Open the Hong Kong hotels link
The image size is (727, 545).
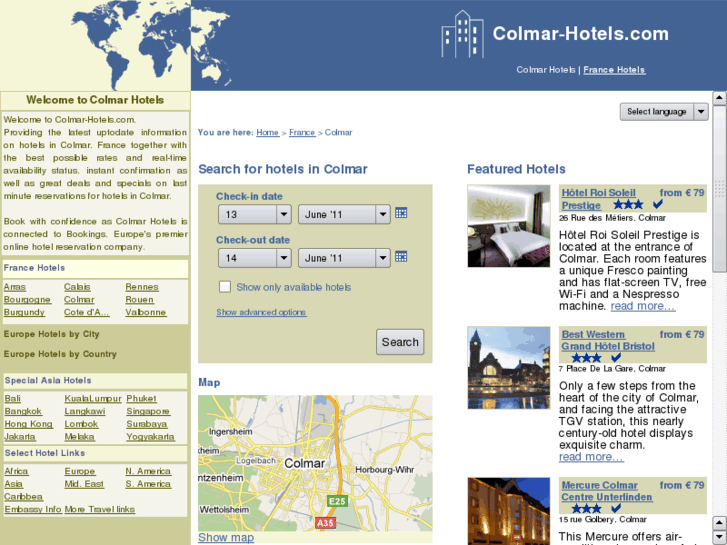pyautogui.click(x=28, y=424)
